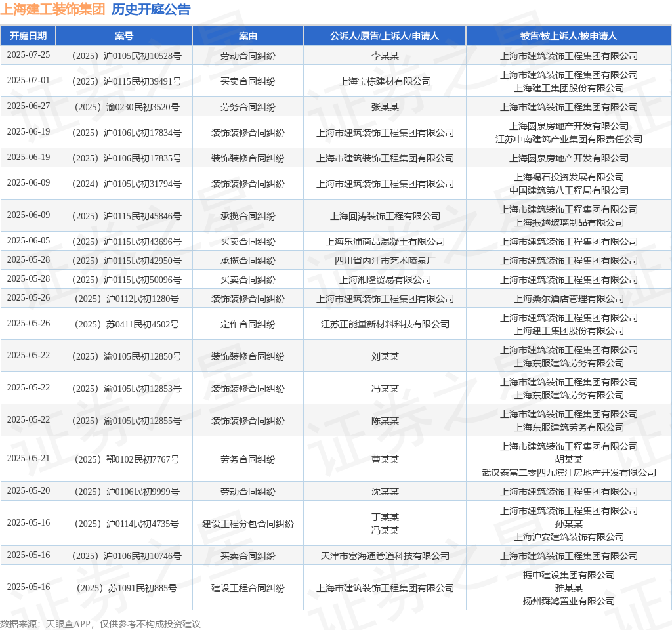The height and width of the screenshot is (630, 672).
Task: Click defendant 胡某某
Action: [x=569, y=459]
